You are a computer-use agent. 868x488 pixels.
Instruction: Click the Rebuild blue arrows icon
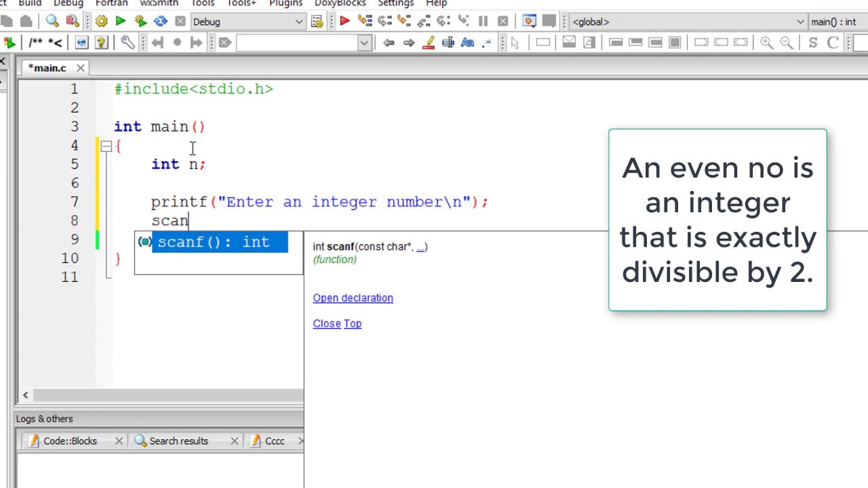tap(160, 22)
